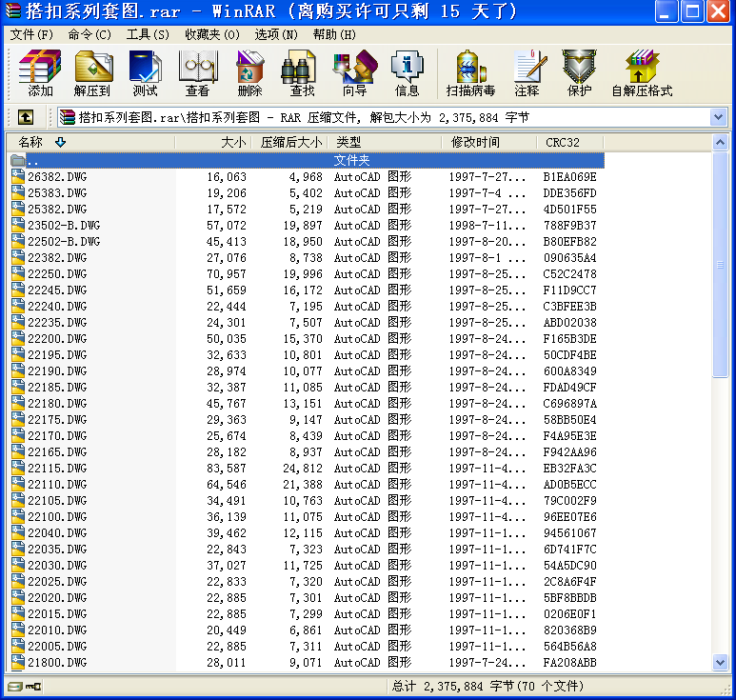Sort by Packed size (压缩后大小) header

[x=289, y=142]
